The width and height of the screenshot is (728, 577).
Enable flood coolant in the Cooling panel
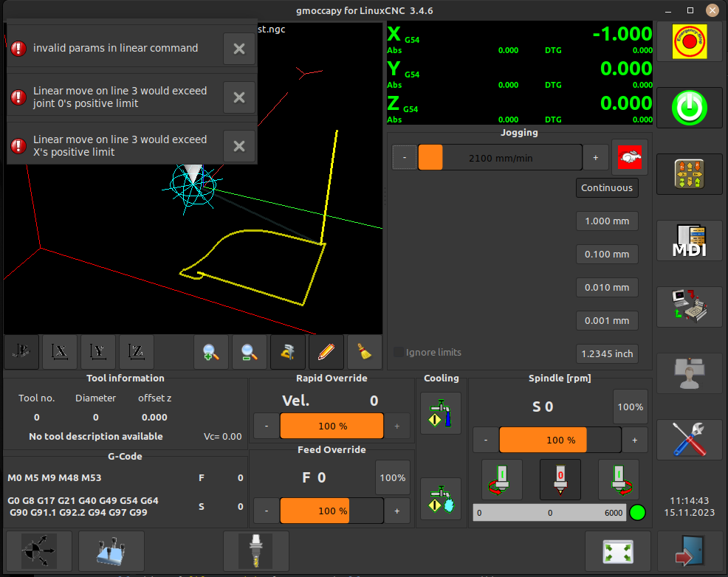[441, 412]
